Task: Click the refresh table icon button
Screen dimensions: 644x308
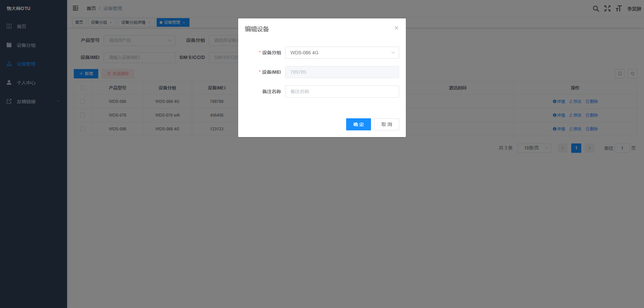Action: coord(633,74)
